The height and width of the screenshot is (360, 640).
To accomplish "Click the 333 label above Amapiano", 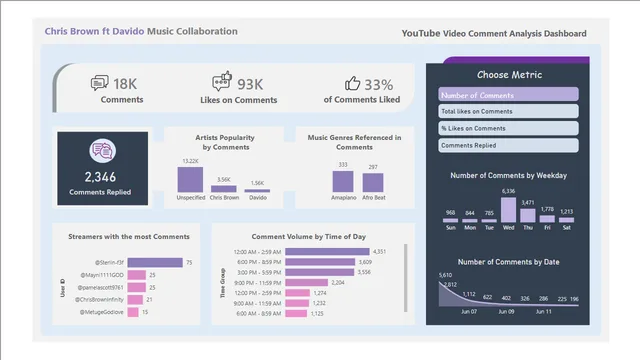I will click(x=343, y=164).
